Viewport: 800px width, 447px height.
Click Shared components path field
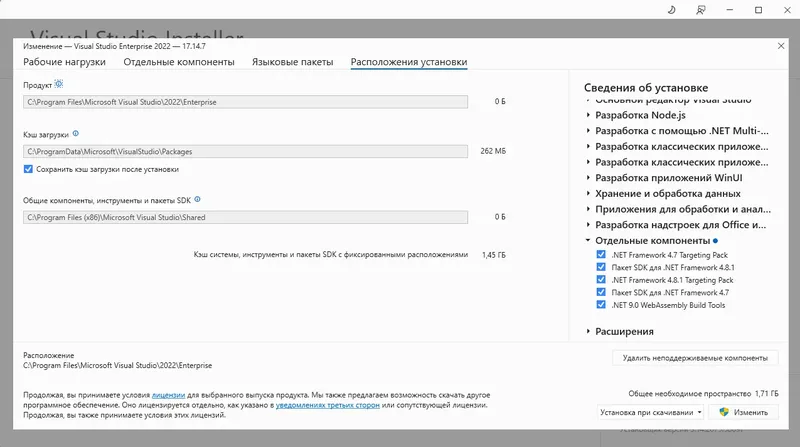(x=245, y=217)
